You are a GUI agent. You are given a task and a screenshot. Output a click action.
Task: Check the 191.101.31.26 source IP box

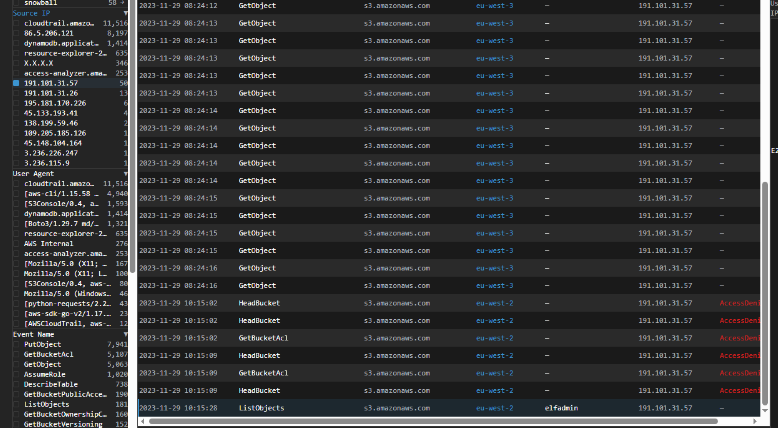pos(16,93)
